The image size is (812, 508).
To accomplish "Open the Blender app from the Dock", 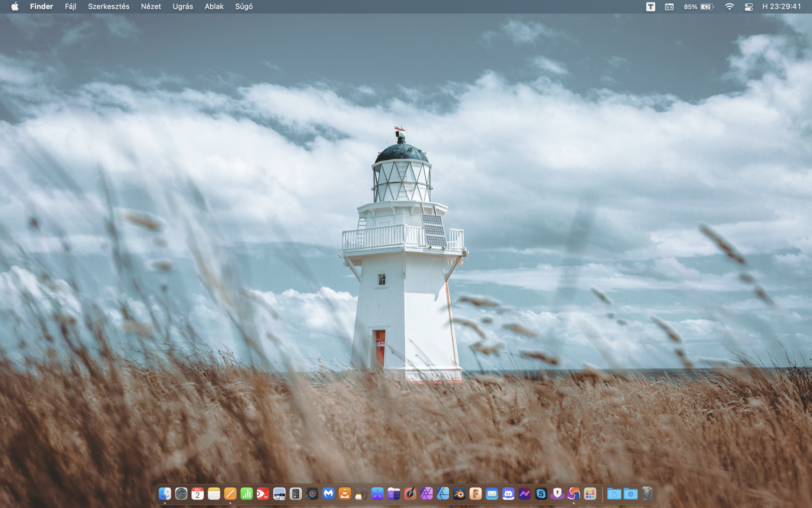I will point(459,494).
